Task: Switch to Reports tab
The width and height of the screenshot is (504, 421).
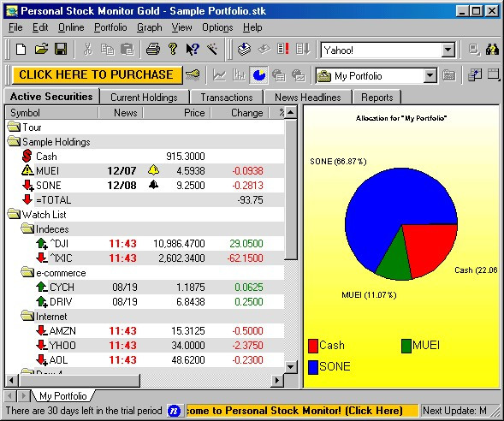Action: [x=377, y=98]
